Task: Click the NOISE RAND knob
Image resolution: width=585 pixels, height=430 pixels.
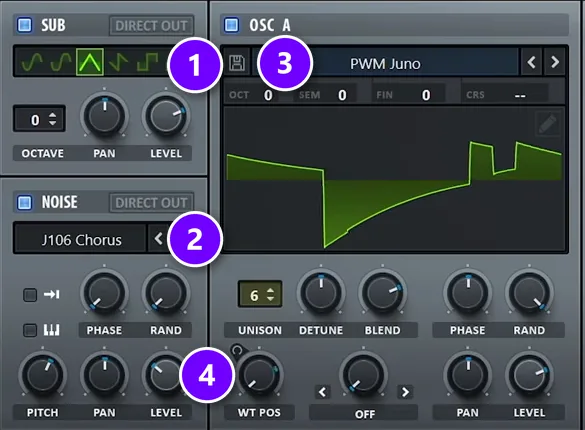Action: click(x=166, y=293)
